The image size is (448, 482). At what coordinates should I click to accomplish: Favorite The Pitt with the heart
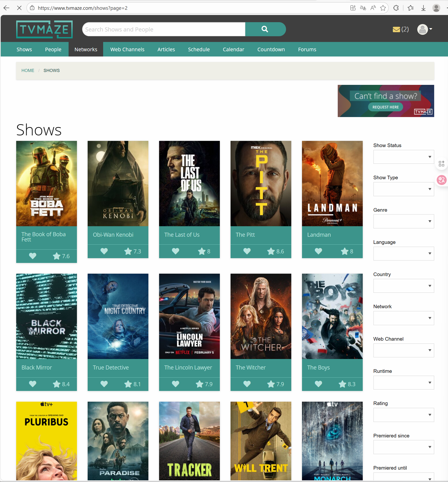tap(247, 251)
